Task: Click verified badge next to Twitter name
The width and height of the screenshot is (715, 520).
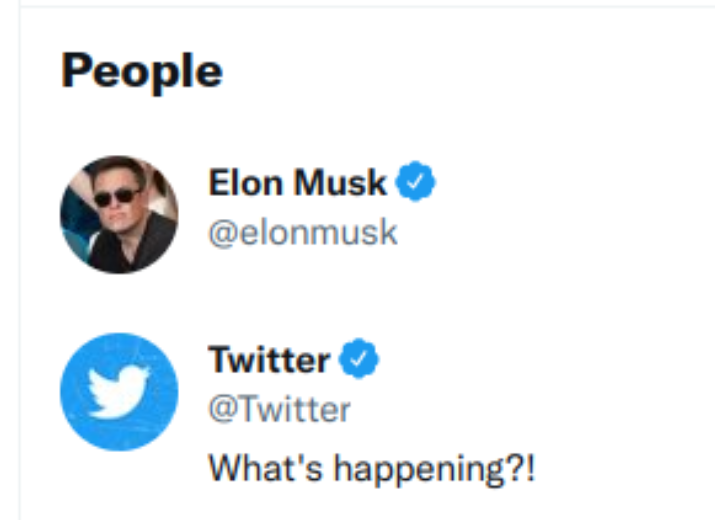Action: 359,360
